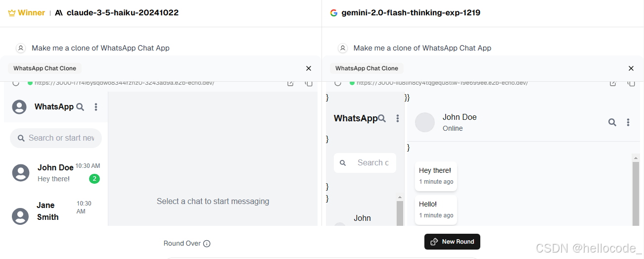Copy URL icon in right preview bar
Screen dimensions: 644x259
coord(631,83)
